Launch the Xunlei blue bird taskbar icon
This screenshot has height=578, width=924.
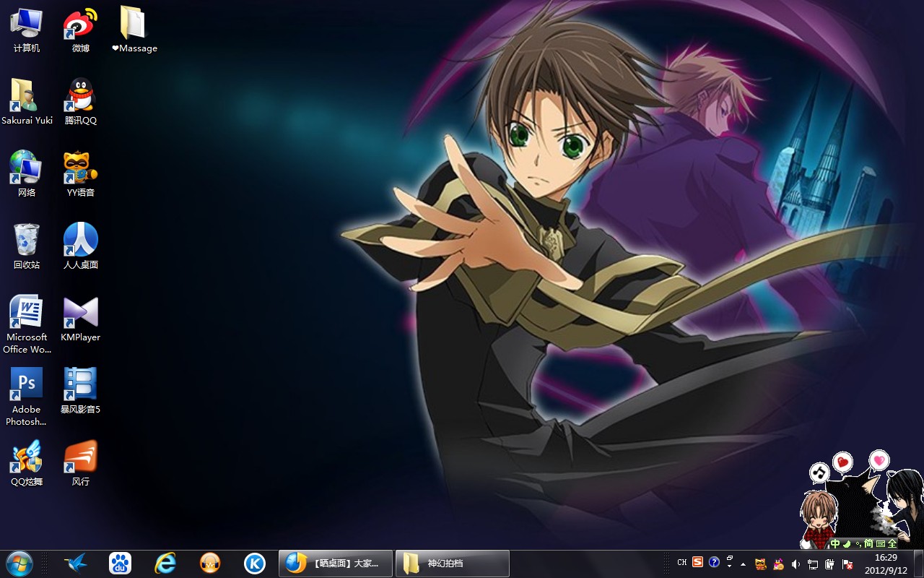click(x=75, y=563)
